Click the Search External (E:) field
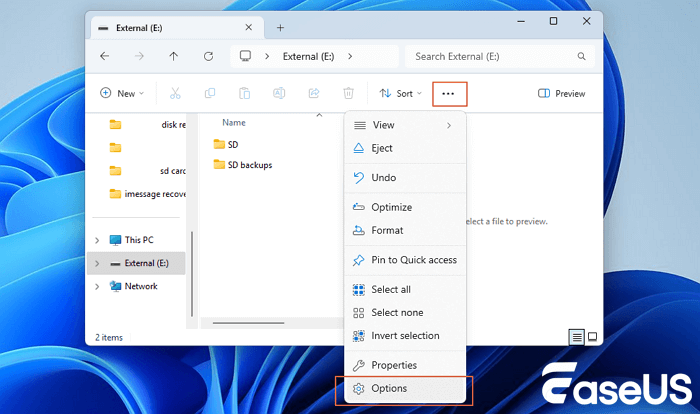This screenshot has height=414, width=700. click(500, 56)
